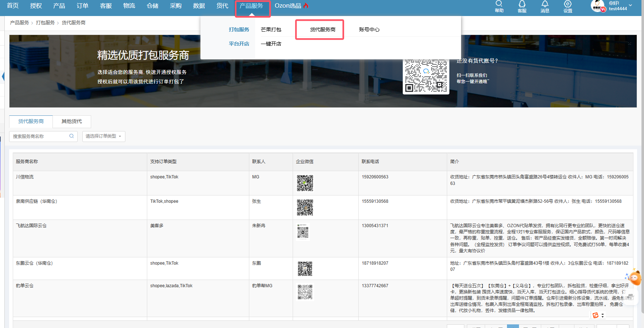Screen dimensions: 644x328
Task: Click the Sogou input method S icon
Action: [596, 315]
